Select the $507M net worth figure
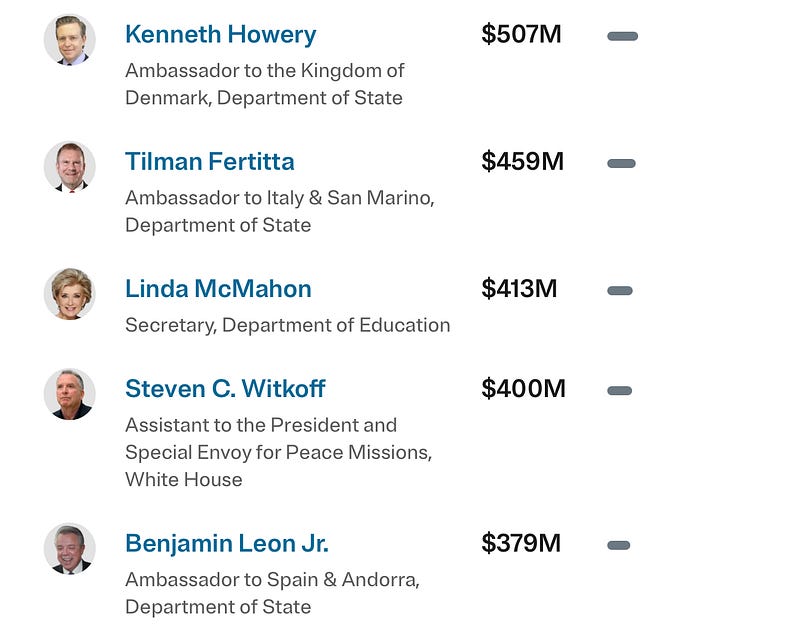The height and width of the screenshot is (633, 800). pos(521,34)
